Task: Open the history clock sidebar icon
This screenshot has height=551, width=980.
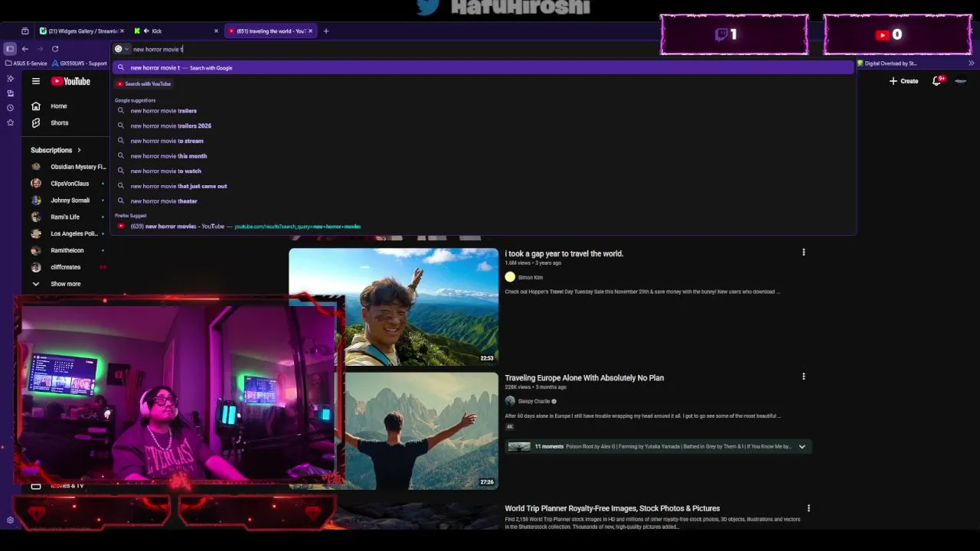Action: click(x=10, y=107)
